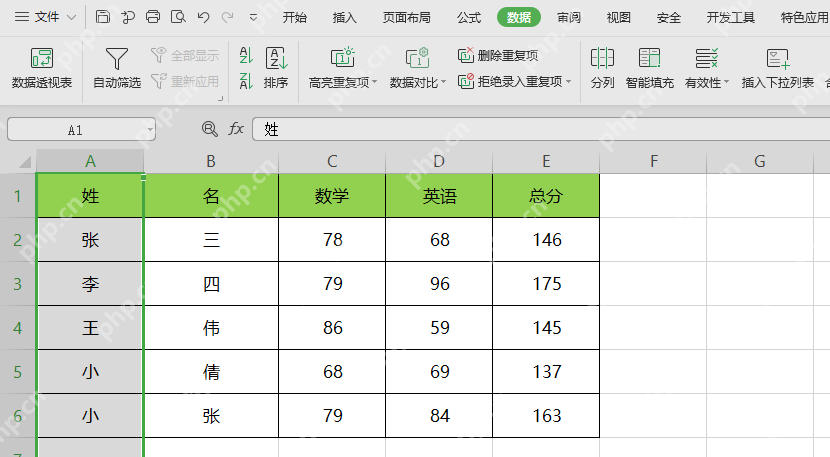Click the header cell 总分
Screen dimensions: 830x457
pyautogui.click(x=546, y=196)
